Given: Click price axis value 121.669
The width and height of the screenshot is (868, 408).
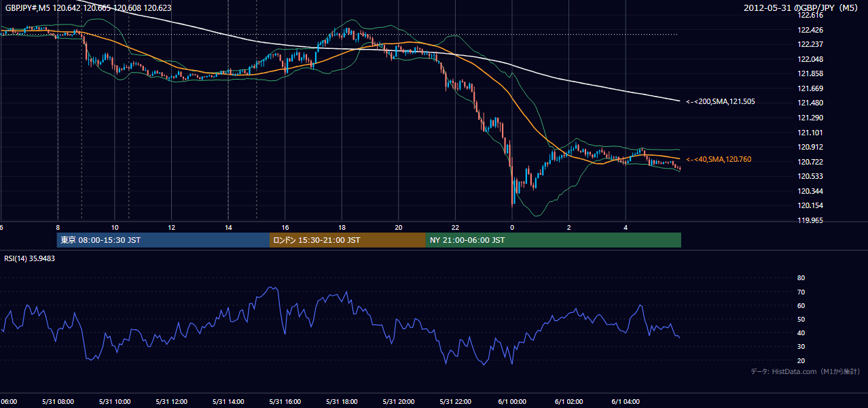Looking at the screenshot, I should pos(810,88).
